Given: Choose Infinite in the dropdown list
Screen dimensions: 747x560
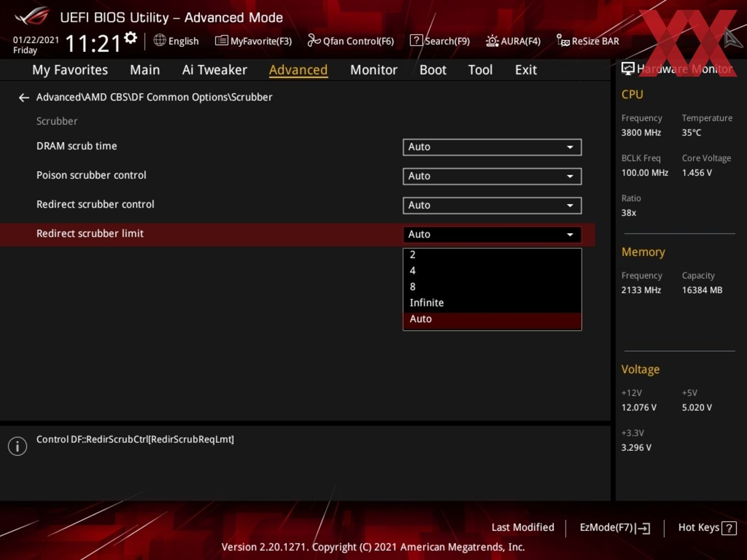Looking at the screenshot, I should pos(492,303).
